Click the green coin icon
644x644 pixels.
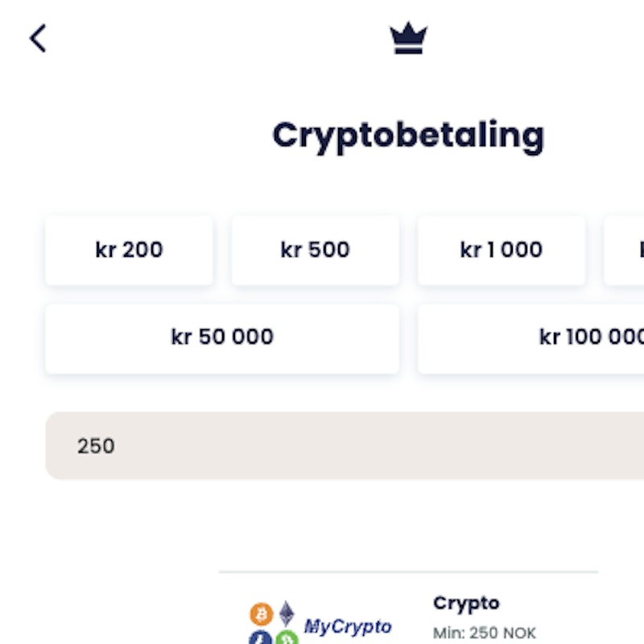(287, 639)
